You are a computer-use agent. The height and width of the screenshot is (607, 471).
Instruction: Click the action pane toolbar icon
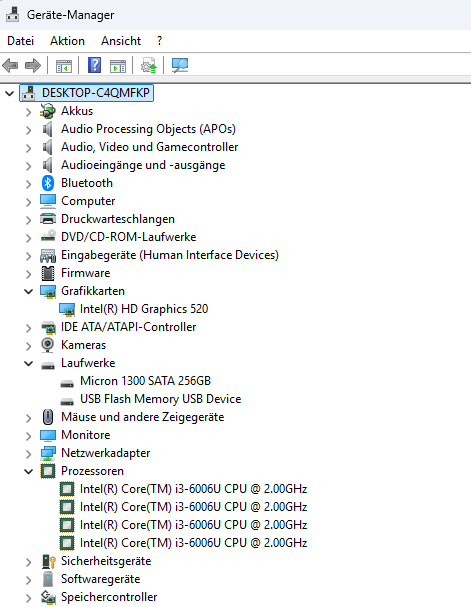coord(118,66)
